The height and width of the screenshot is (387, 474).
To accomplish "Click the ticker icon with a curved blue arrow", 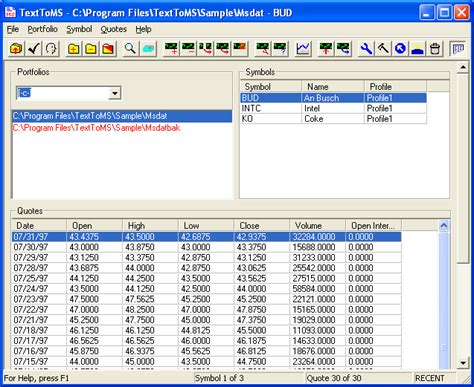I will coord(343,49).
